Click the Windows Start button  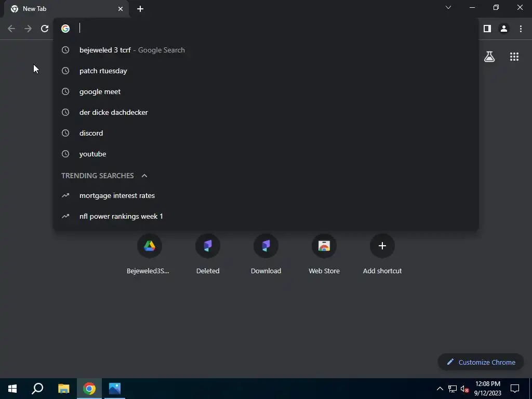(x=12, y=389)
